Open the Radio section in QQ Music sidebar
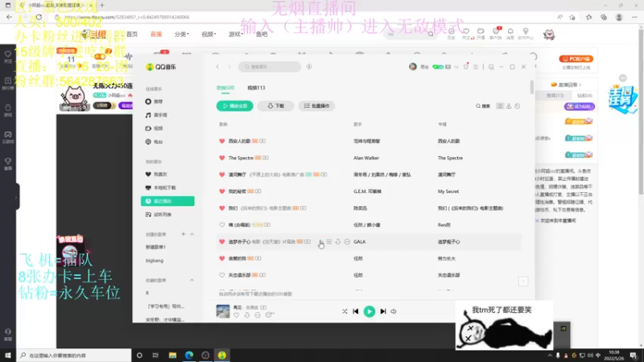 pyautogui.click(x=155, y=142)
